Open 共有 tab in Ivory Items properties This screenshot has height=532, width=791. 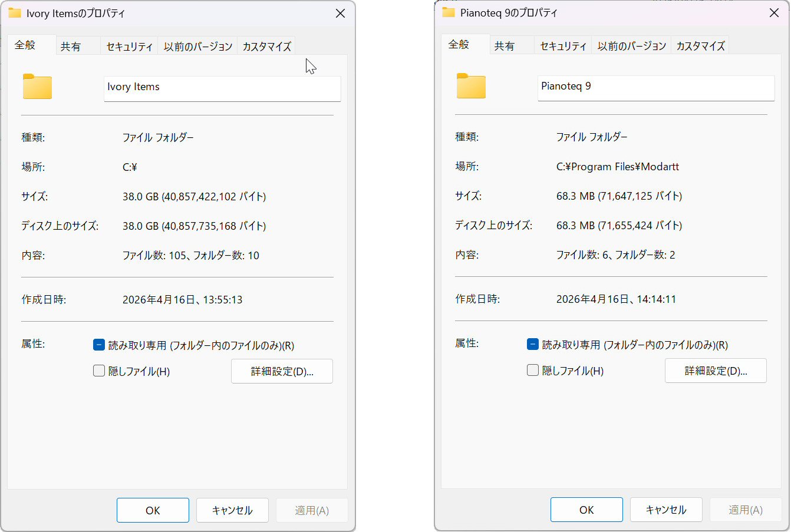tap(71, 47)
